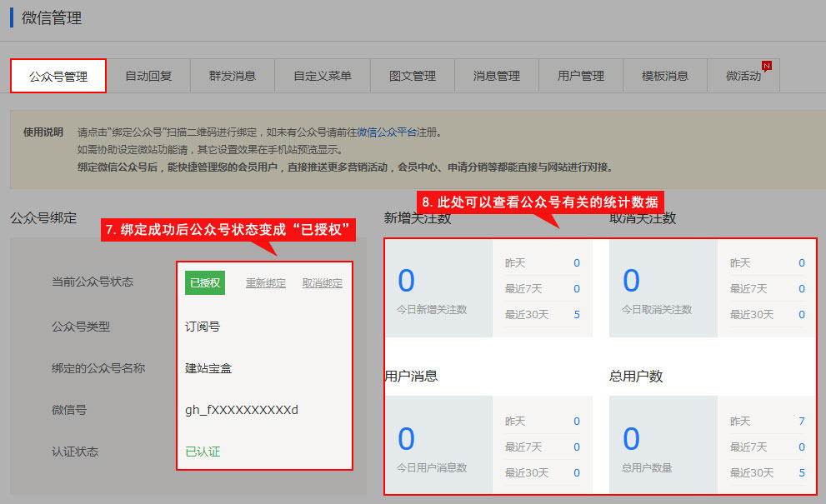
Task: Click the 今日新增关注数 large number
Action: point(406,281)
